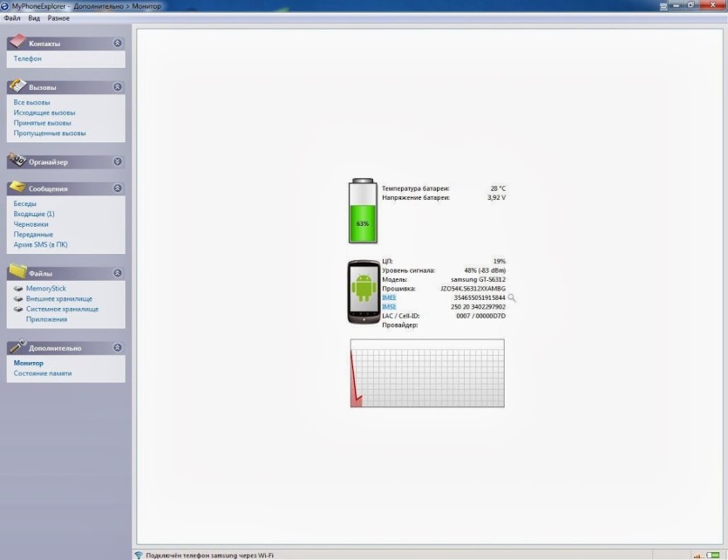Open Беседы messages

[x=24, y=203]
